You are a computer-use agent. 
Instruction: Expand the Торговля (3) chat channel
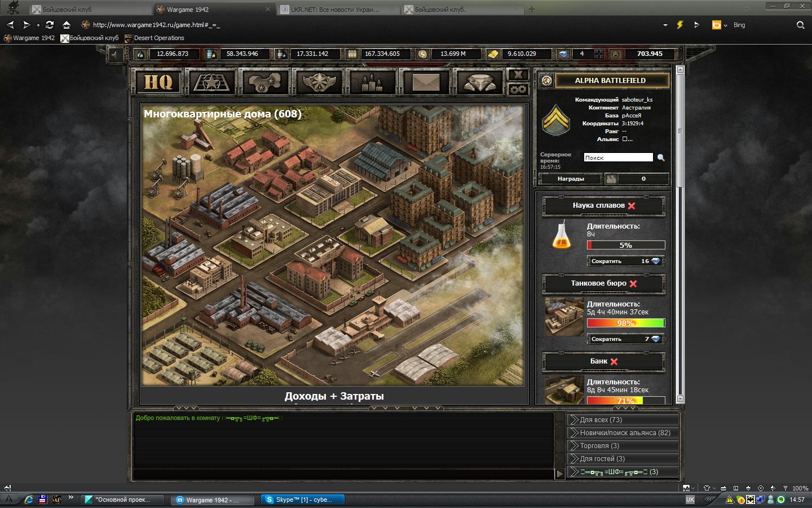point(623,446)
